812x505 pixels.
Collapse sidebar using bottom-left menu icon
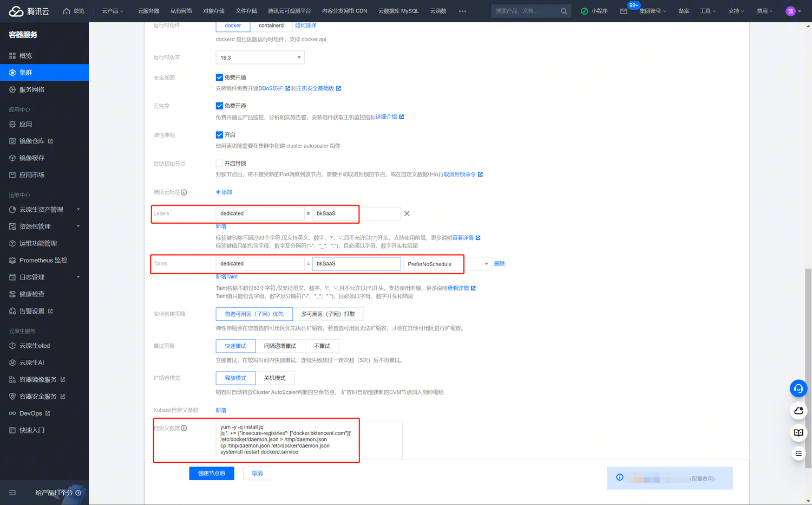[x=12, y=493]
